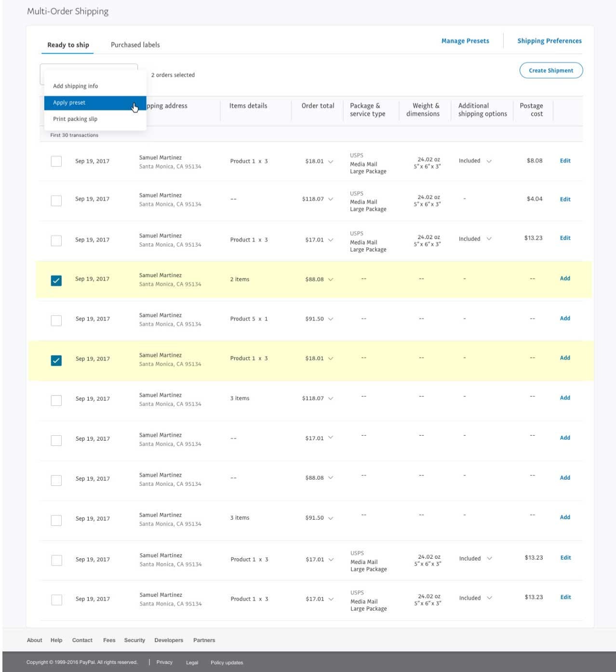
Task: Select Apply preset from the dropdown menu
Action: (x=69, y=103)
